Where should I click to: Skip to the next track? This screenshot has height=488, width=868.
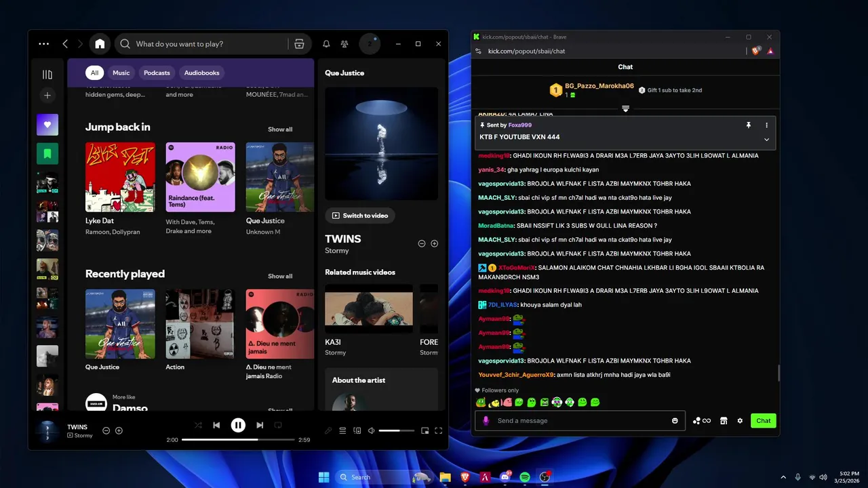tap(260, 426)
